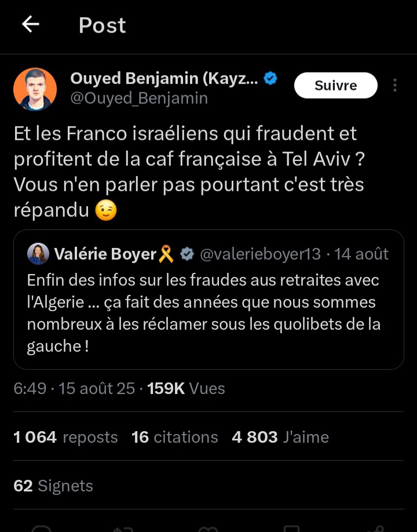The height and width of the screenshot is (532, 417).
Task: Follow the account with the Suivre button
Action: tap(335, 86)
